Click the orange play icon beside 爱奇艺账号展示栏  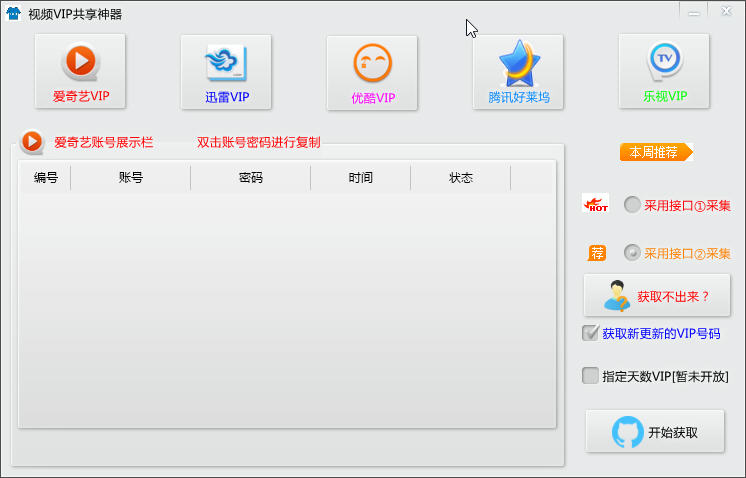(x=33, y=142)
